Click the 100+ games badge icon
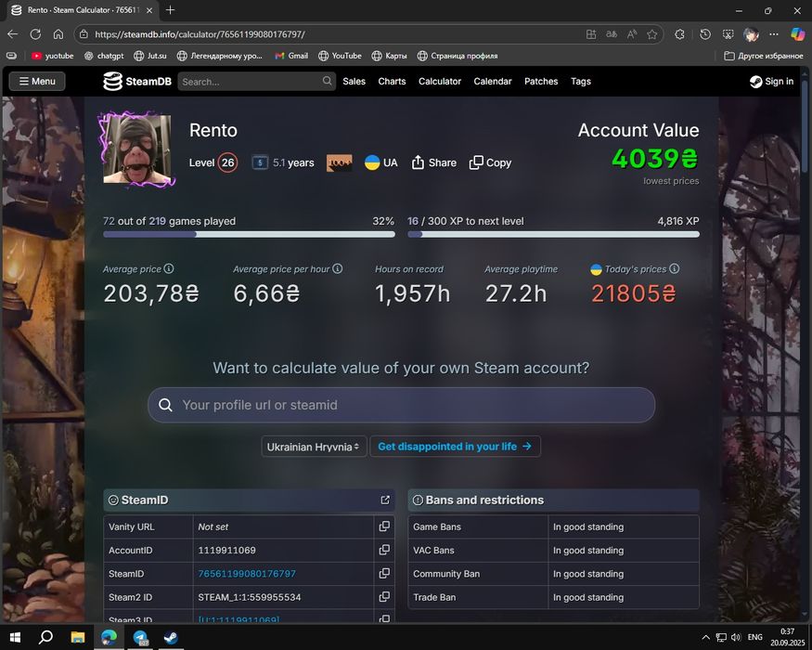 (340, 162)
